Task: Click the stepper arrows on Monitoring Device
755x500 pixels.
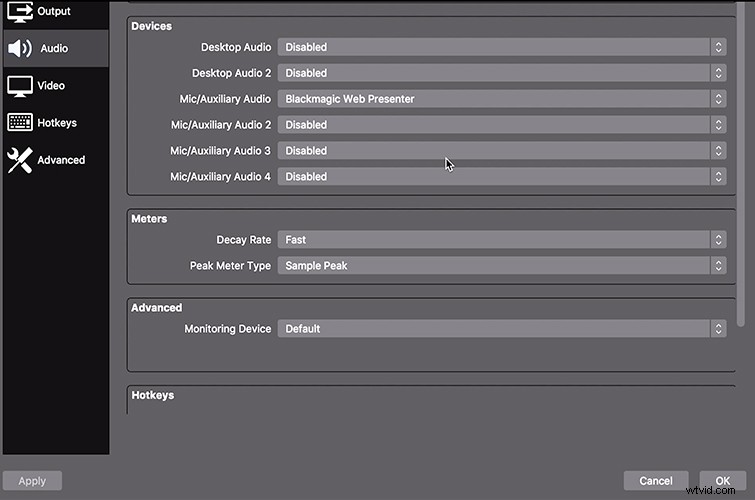Action: click(718, 329)
